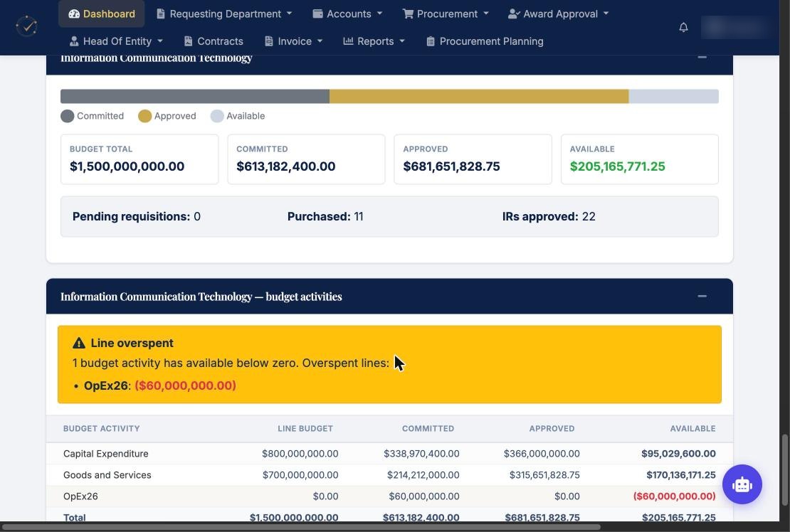Click the Procurement Planning clipboard icon
This screenshot has width=790, height=532.
[x=431, y=41]
